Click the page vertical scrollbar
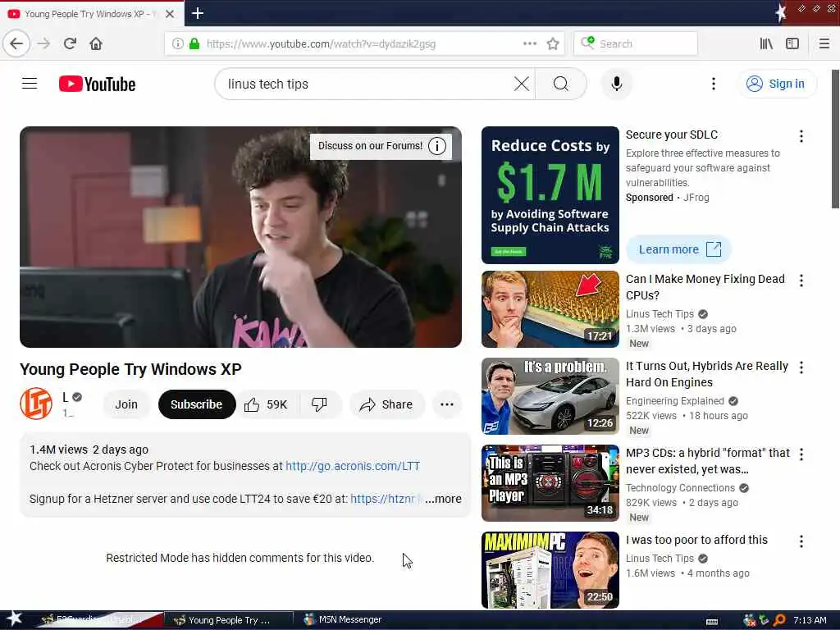 click(835, 138)
